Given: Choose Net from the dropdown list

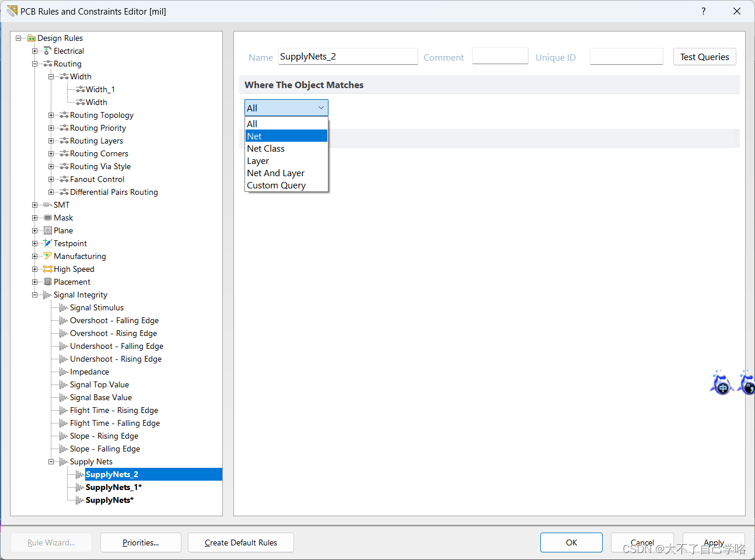Looking at the screenshot, I should coord(286,136).
